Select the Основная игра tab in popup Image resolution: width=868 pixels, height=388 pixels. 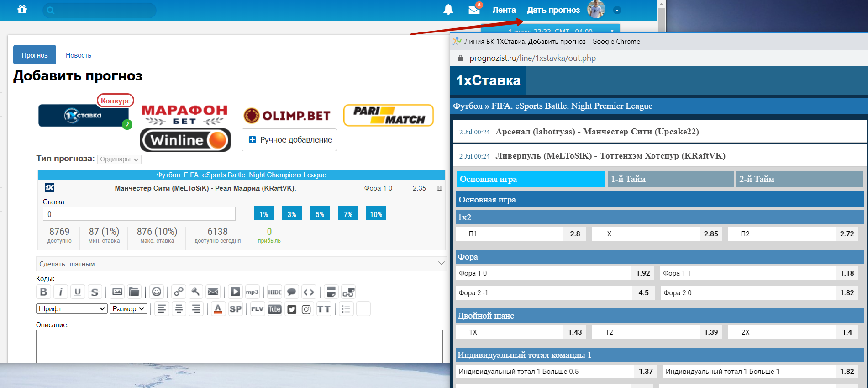tap(531, 179)
